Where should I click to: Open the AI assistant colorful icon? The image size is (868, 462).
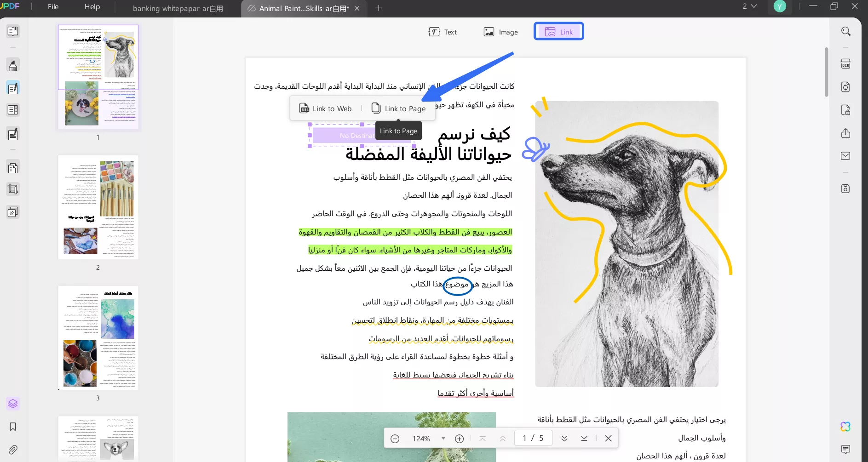pos(845,427)
